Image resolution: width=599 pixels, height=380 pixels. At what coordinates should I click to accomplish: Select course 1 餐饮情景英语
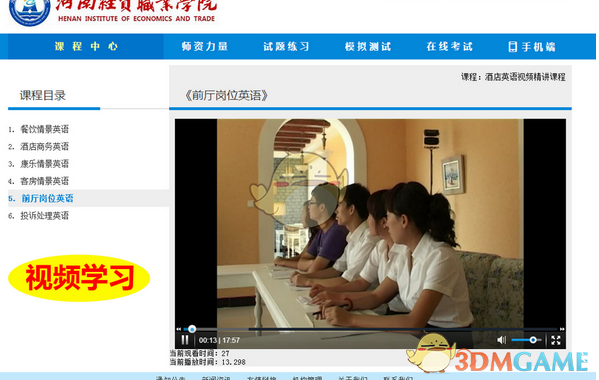tap(44, 129)
